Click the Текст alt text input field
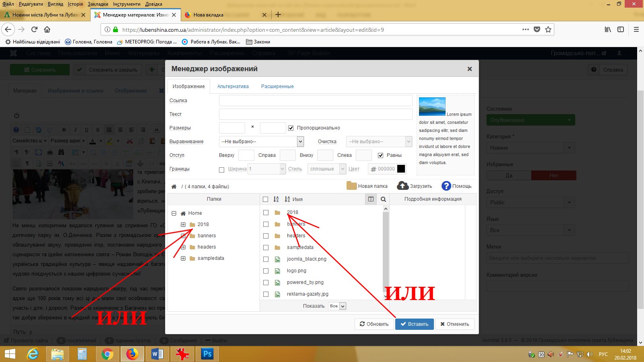644x362 pixels. click(316, 114)
